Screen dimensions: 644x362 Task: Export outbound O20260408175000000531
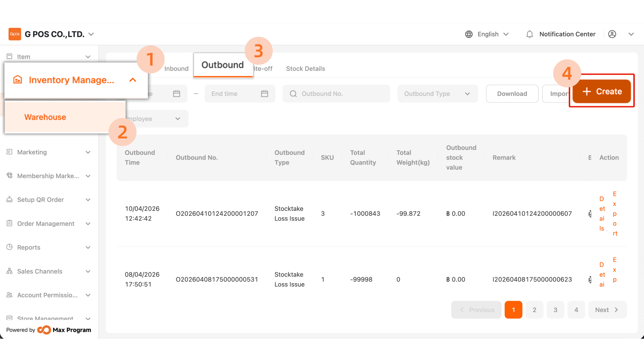tap(615, 270)
